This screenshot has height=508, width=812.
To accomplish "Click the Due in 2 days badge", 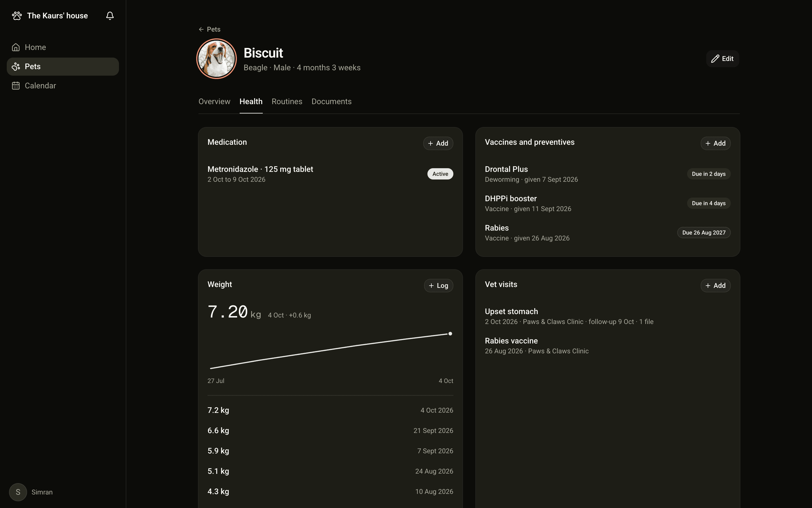I will pyautogui.click(x=709, y=174).
